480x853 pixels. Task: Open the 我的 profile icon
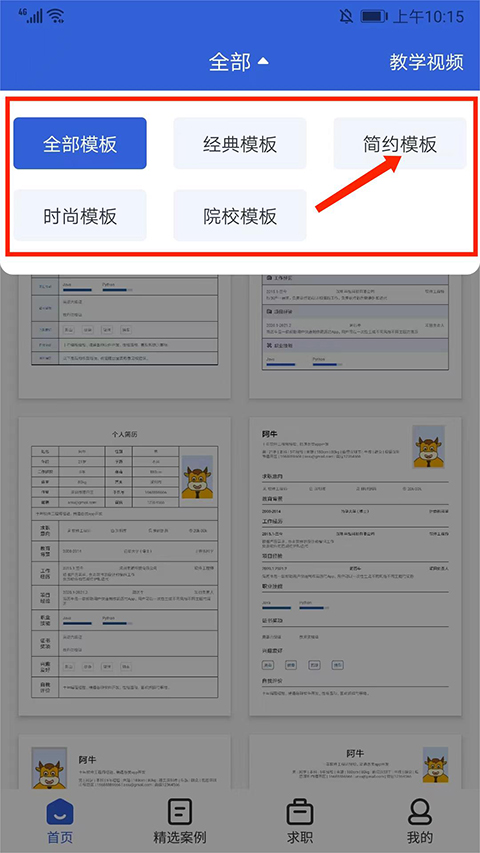click(x=420, y=812)
